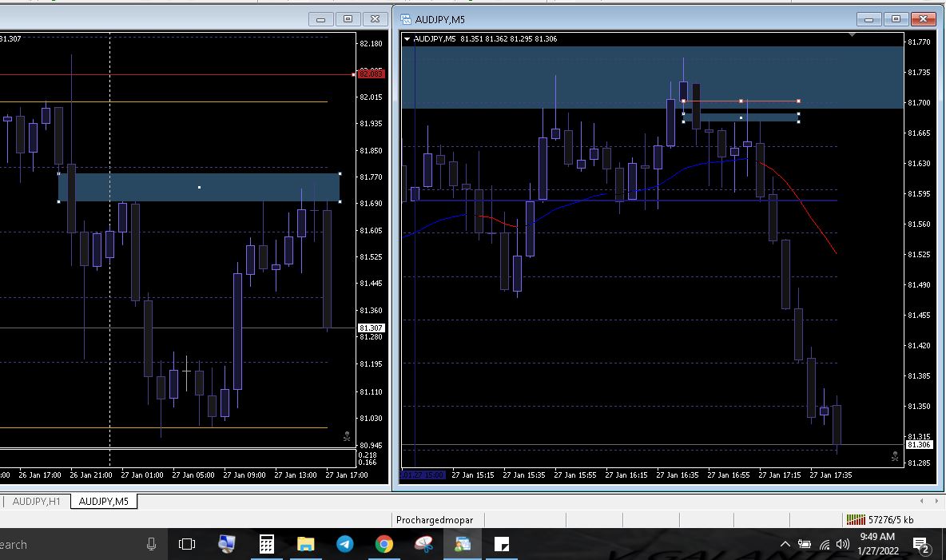Expand the hidden system tray icons

[786, 545]
